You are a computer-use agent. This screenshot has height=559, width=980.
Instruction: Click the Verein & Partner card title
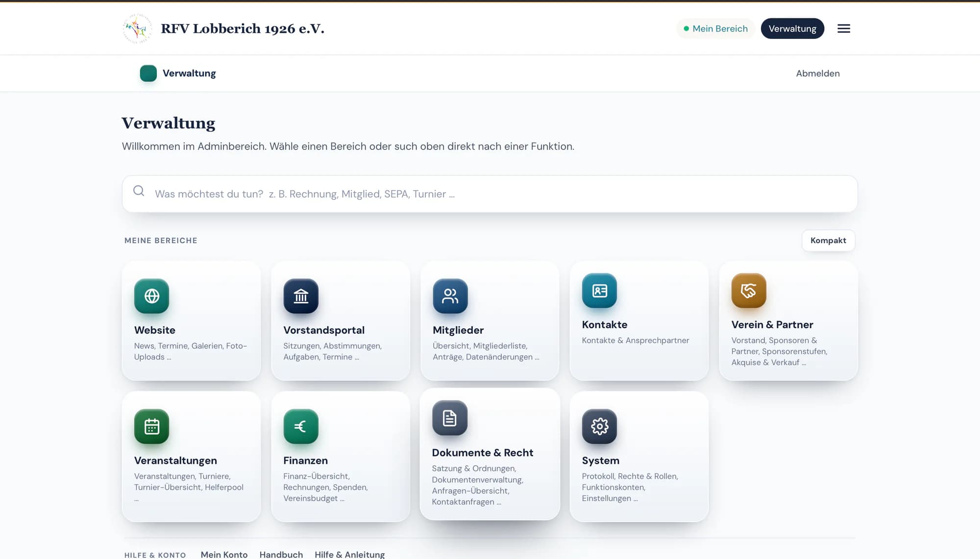772,325
